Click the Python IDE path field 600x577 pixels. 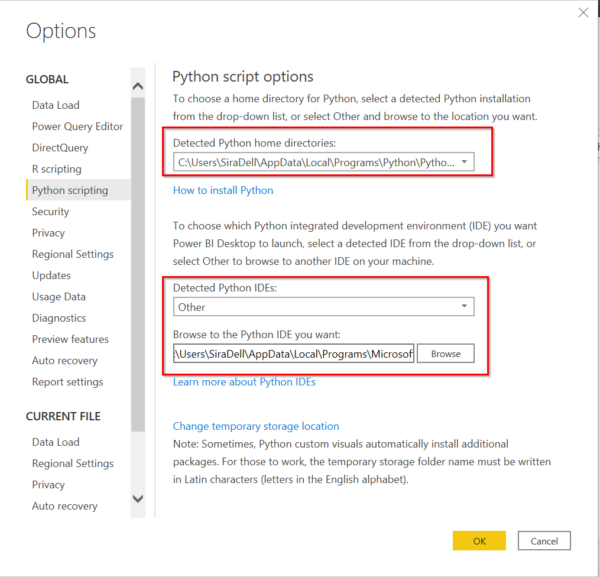click(293, 354)
